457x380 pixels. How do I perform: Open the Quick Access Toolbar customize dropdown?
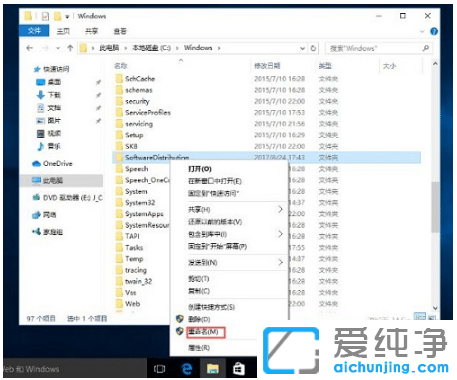[x=67, y=17]
